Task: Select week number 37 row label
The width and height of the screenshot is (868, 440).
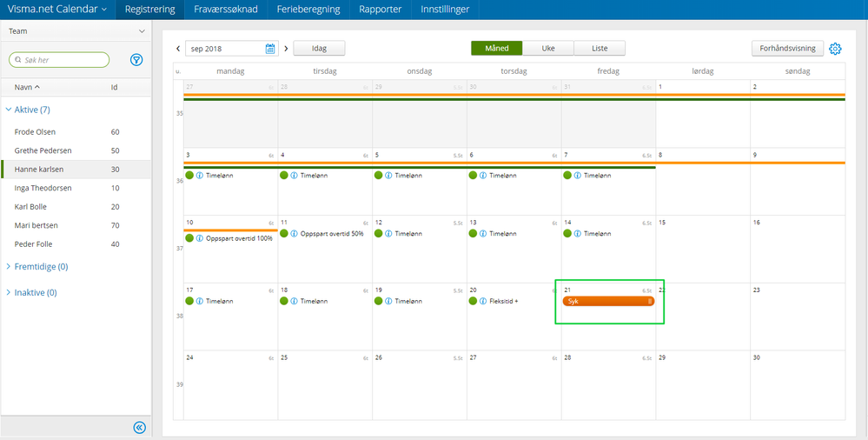Action: pyautogui.click(x=179, y=249)
